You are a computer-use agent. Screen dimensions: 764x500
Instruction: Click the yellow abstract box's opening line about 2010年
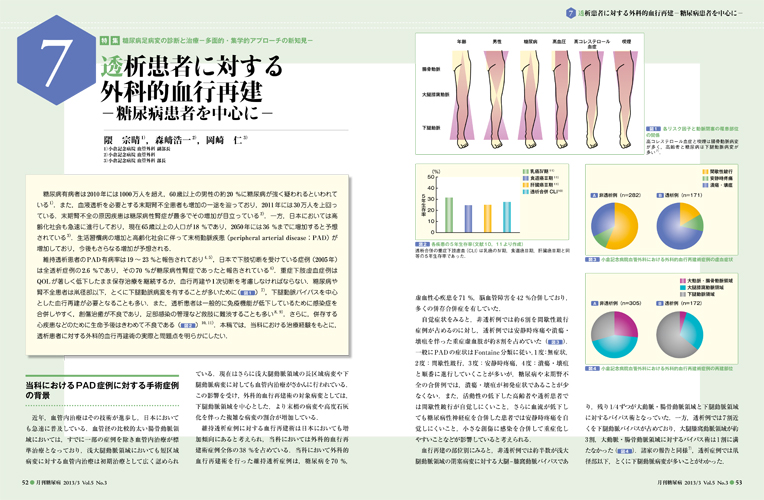coord(190,194)
